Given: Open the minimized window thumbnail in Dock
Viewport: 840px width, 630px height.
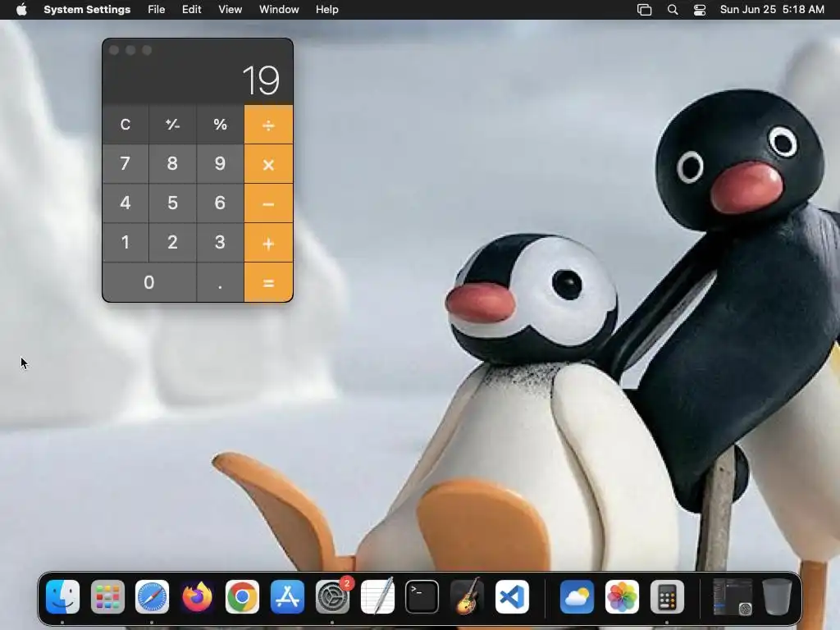Looking at the screenshot, I should pyautogui.click(x=732, y=597).
